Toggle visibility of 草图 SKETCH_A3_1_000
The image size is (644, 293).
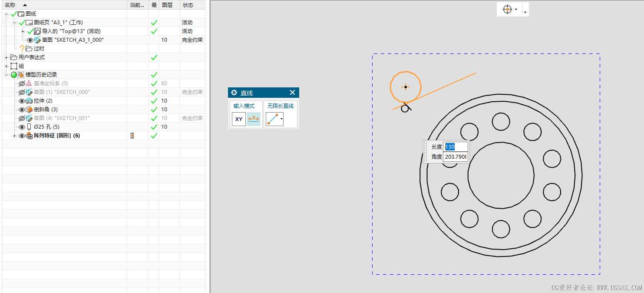[30, 40]
